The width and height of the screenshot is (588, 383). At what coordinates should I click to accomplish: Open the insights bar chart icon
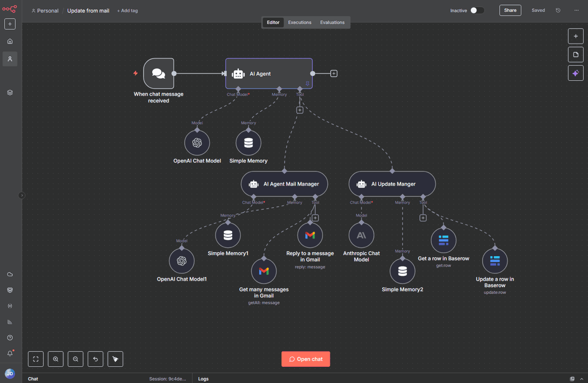(x=10, y=322)
